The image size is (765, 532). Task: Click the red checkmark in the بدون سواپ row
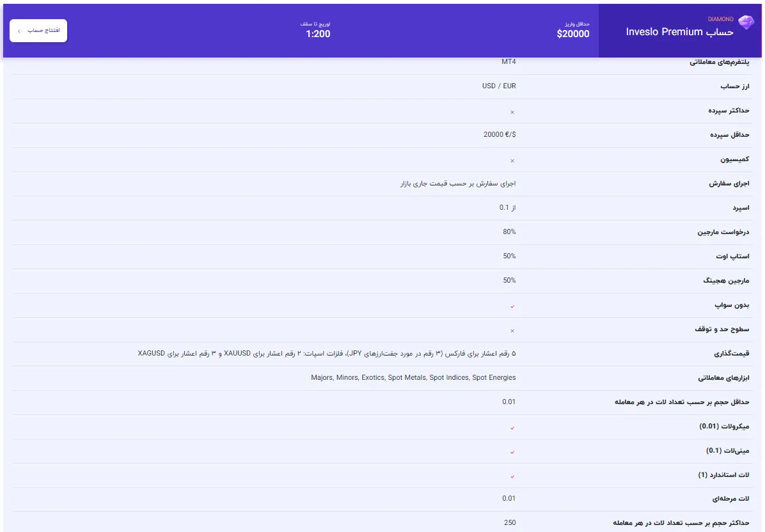point(512,306)
